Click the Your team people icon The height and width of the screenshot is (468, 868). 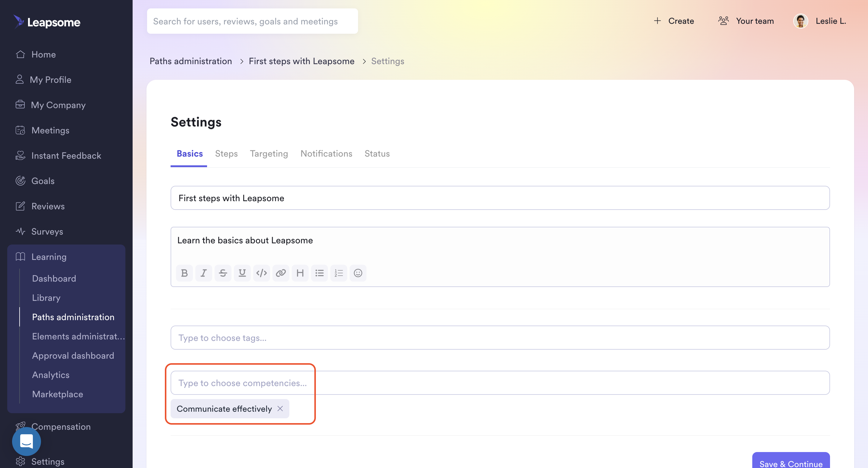tap(723, 21)
